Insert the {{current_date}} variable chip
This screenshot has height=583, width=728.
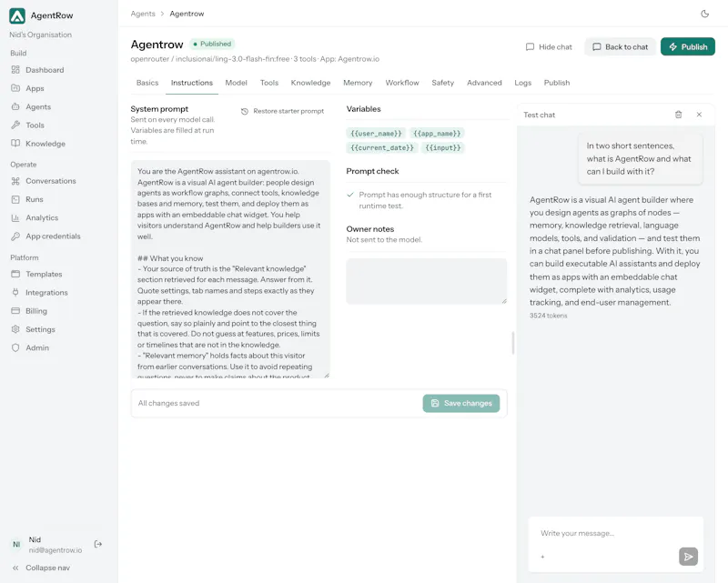382,148
